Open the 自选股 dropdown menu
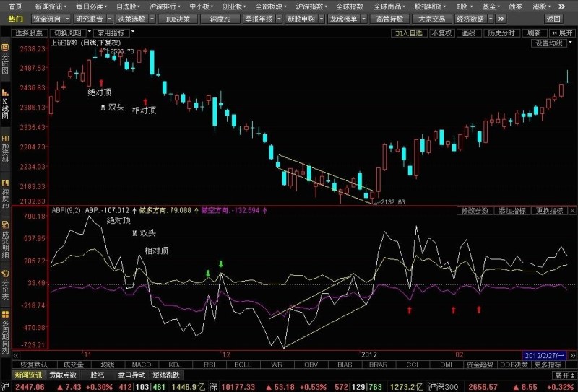578x392 pixels. pyautogui.click(x=129, y=6)
